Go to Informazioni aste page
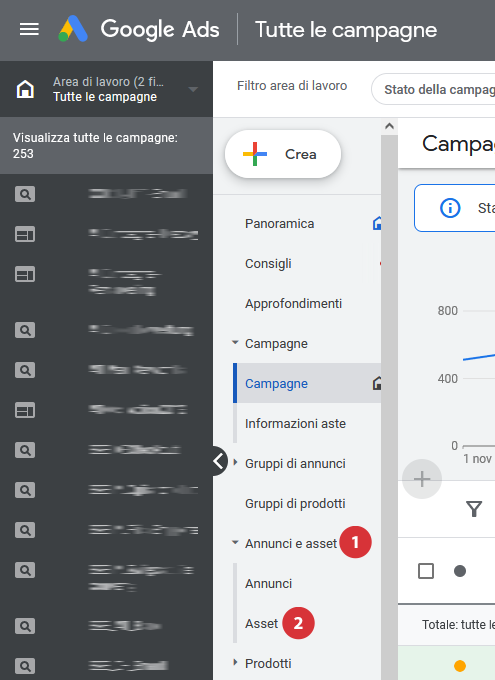Screen dimensions: 495x680 pos(295,424)
